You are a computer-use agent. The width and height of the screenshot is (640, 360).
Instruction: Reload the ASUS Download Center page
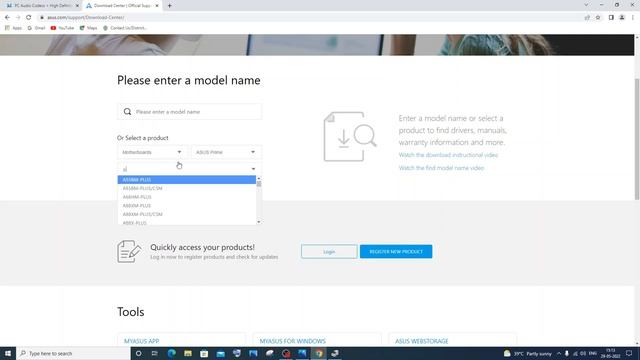[29, 18]
